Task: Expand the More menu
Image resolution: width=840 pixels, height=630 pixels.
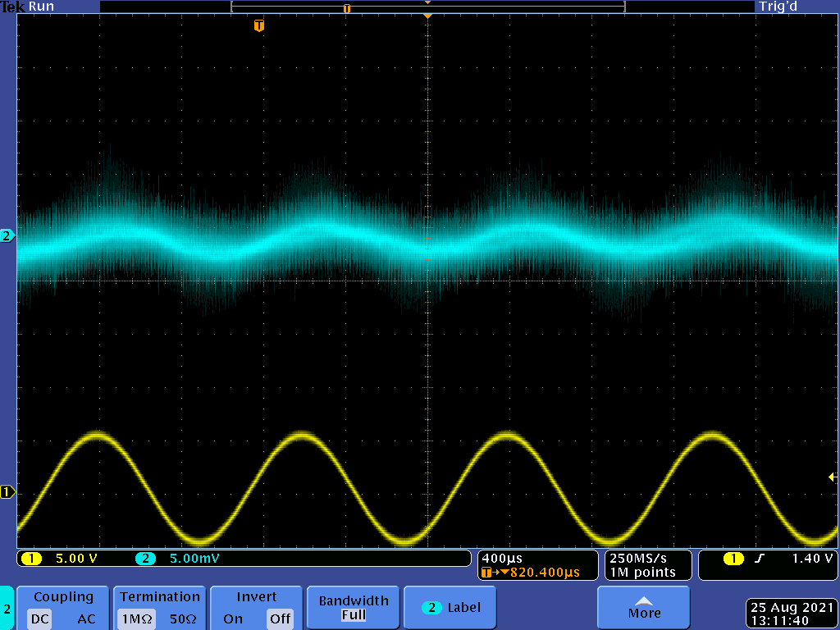Action: tap(644, 608)
